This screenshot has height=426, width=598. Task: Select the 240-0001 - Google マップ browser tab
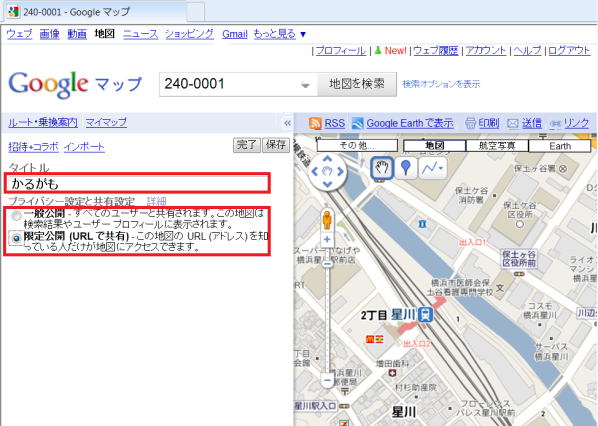[96, 12]
